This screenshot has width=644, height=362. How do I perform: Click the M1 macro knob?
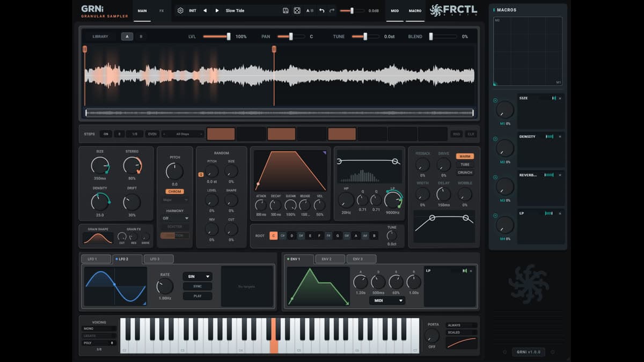[505, 110]
